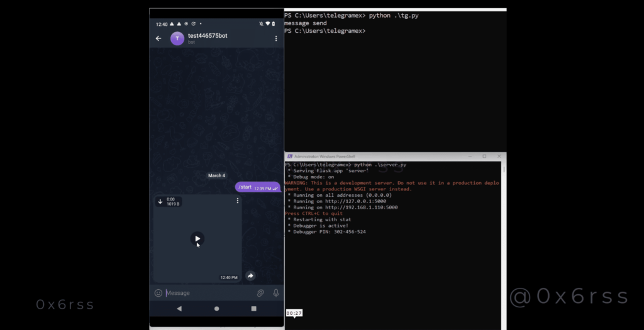Click the 'message send' output line
This screenshot has height=330, width=644.
pos(305,23)
